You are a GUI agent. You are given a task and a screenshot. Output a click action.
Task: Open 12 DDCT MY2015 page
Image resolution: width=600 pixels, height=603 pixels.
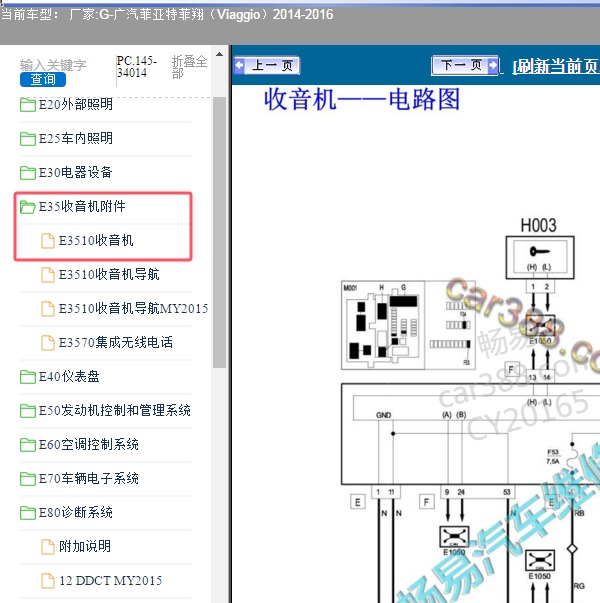coord(111,580)
